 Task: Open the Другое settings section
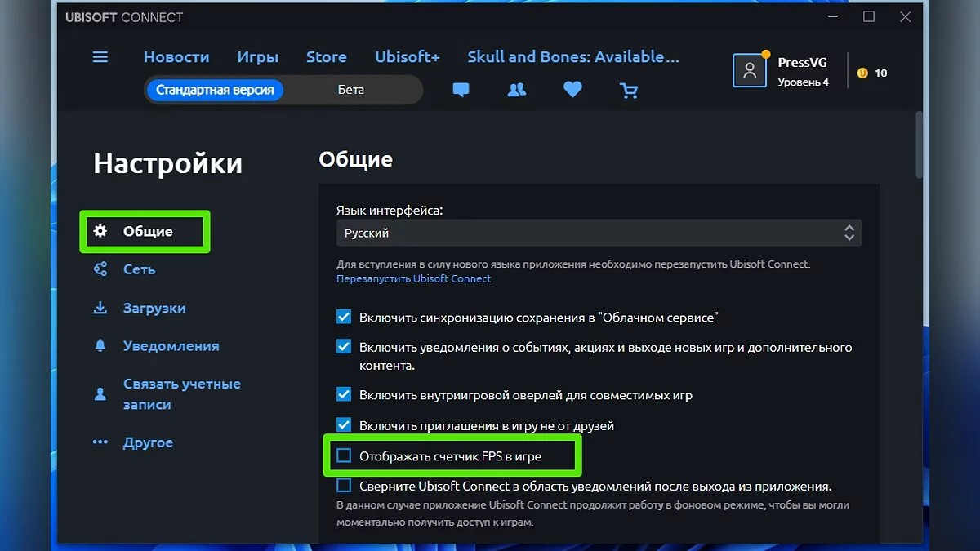coord(148,442)
